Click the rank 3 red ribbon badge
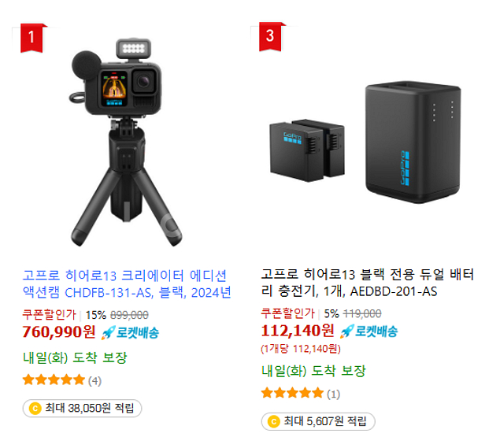500x448 pixels. (270, 36)
